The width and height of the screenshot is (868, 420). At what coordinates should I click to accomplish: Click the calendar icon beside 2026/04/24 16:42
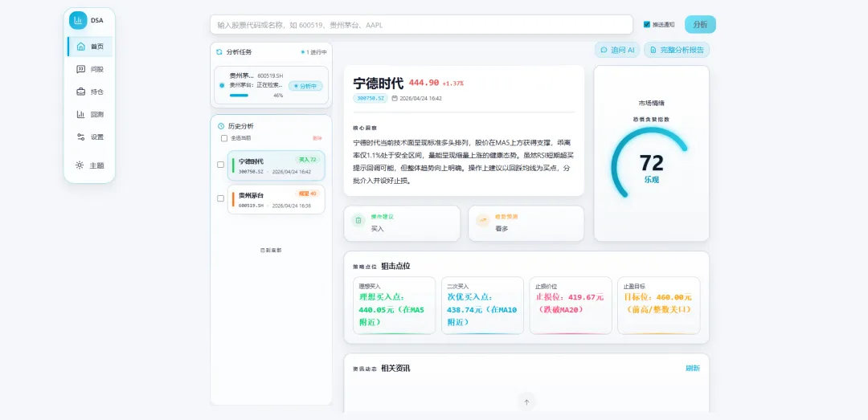pos(394,98)
